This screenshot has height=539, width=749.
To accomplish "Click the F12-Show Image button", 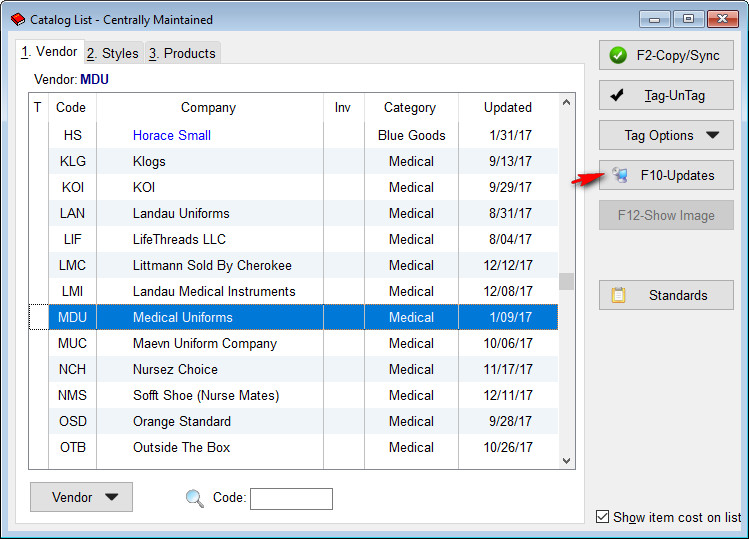I will click(x=666, y=215).
